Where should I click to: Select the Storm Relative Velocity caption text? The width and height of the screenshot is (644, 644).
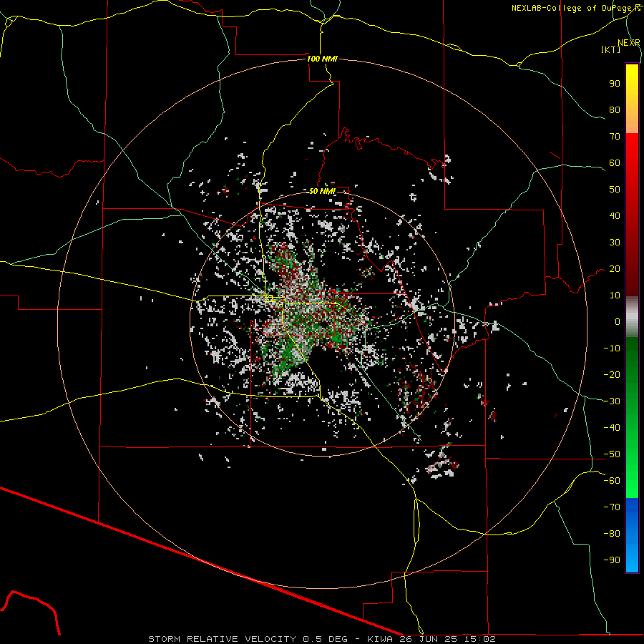(322, 639)
